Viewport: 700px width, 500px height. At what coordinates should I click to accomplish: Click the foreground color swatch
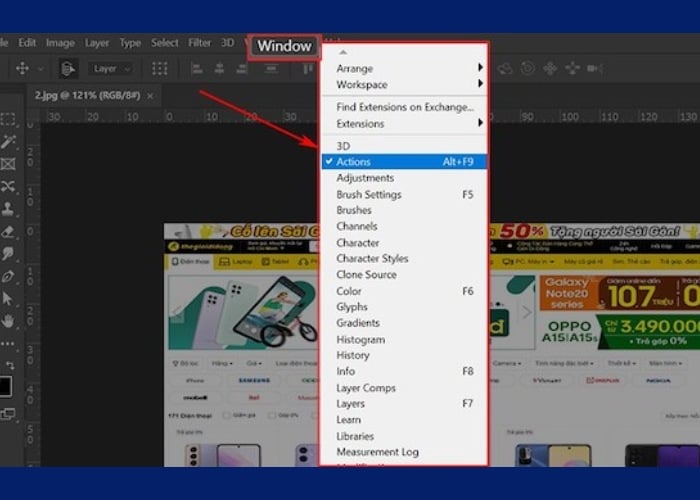coord(5,386)
